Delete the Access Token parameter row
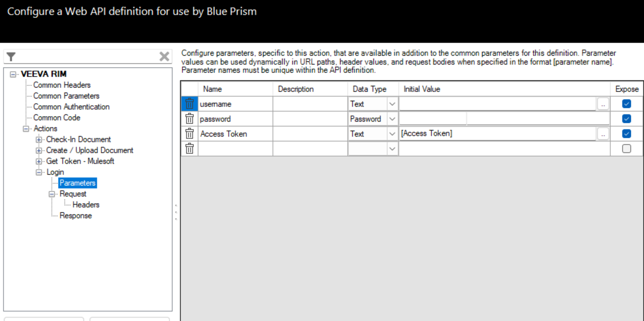Image resolution: width=644 pixels, height=321 pixels. (x=190, y=134)
